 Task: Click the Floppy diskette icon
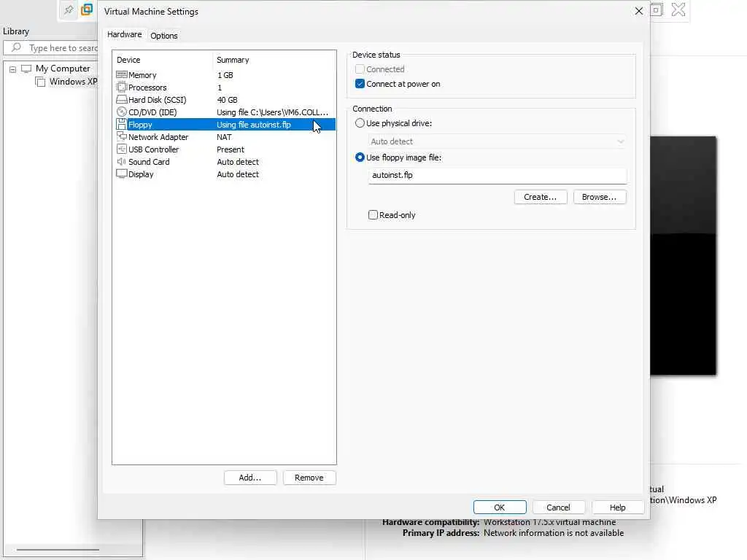click(122, 124)
